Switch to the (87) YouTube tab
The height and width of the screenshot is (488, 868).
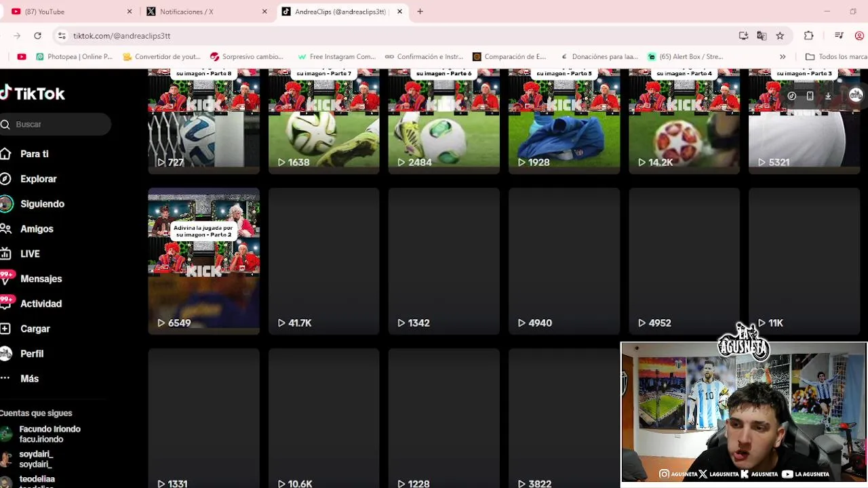(71, 12)
